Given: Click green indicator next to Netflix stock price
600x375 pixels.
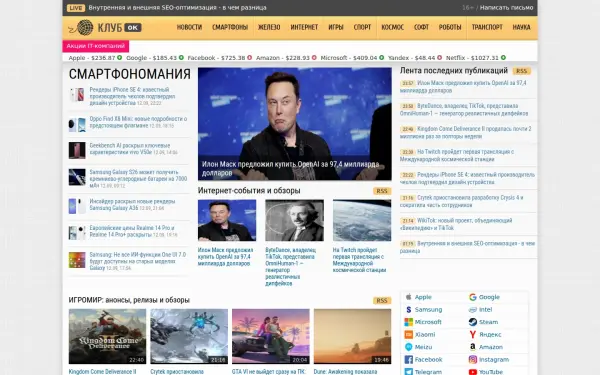Looking at the screenshot, I should pos(503,58).
